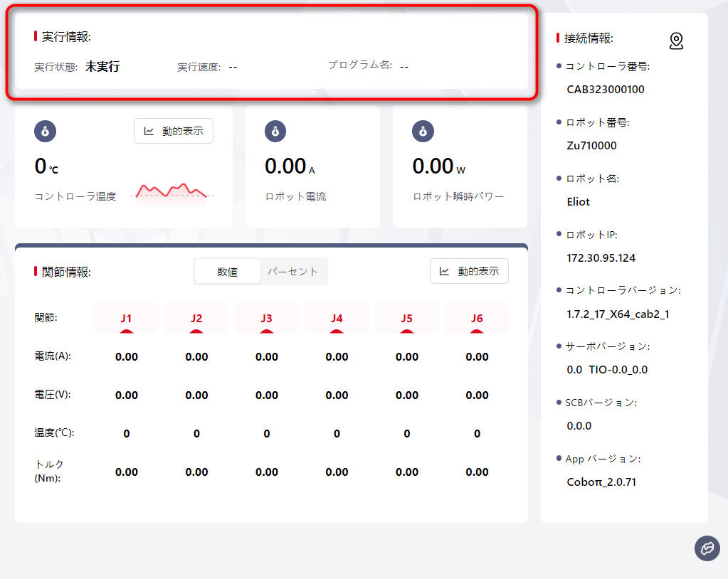Switch to the パーセント tab

tap(292, 272)
